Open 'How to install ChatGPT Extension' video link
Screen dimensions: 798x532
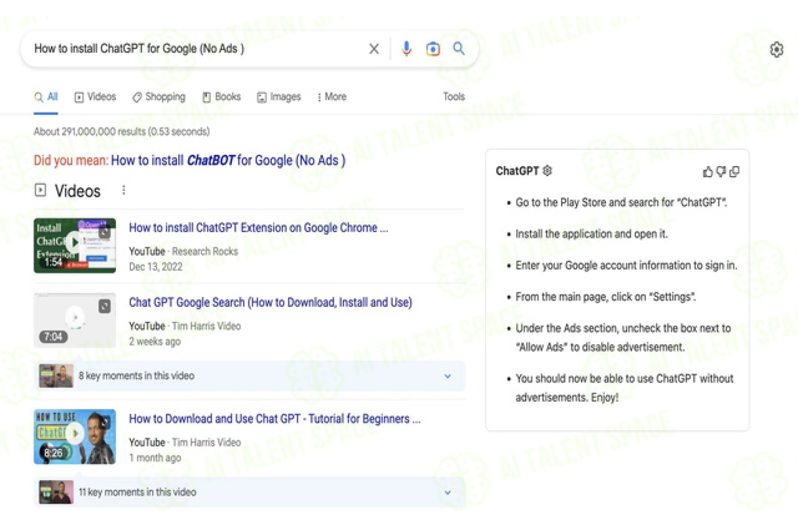point(259,228)
